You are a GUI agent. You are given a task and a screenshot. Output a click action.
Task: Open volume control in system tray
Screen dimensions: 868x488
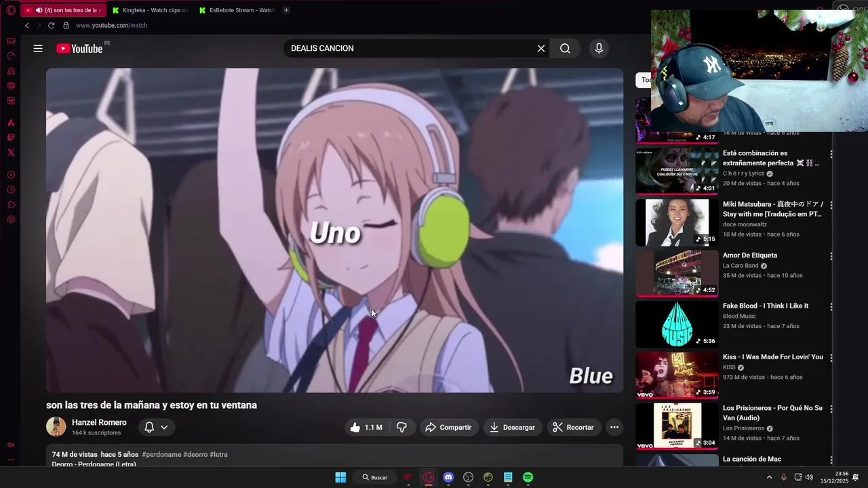809,477
